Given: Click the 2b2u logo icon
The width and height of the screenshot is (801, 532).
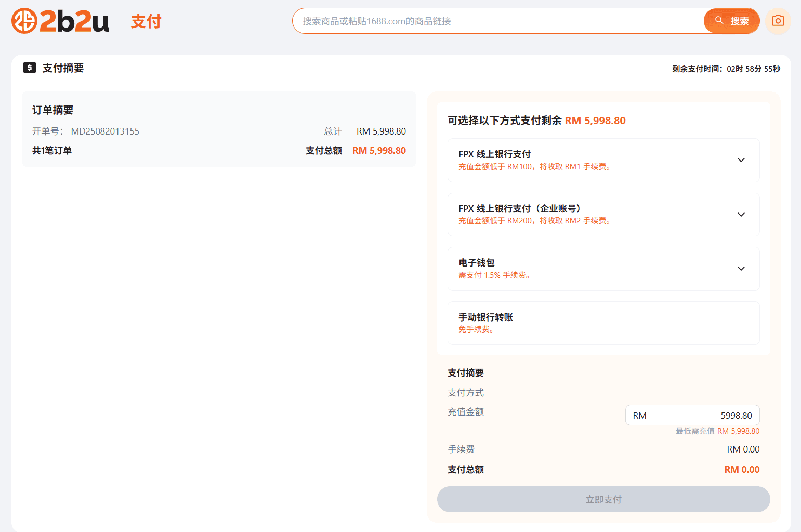Looking at the screenshot, I should [x=23, y=21].
